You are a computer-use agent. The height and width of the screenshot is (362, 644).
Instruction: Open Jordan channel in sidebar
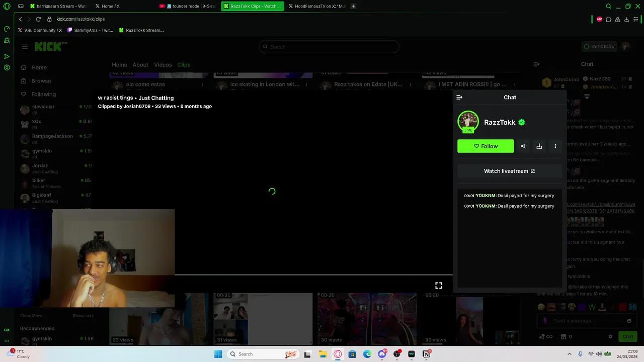[55, 167]
